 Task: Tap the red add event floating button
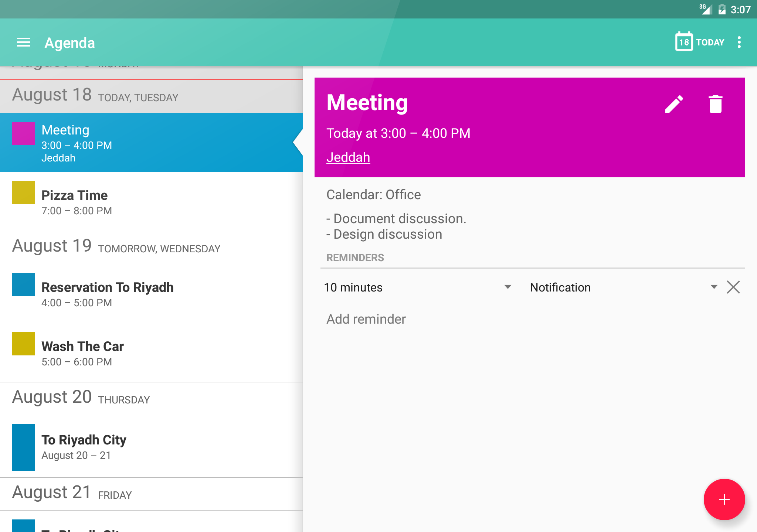click(x=724, y=499)
